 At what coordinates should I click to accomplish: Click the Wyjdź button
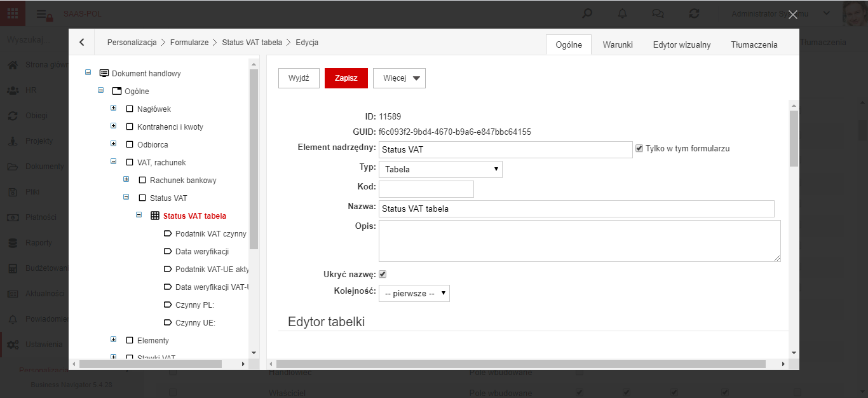coord(299,78)
